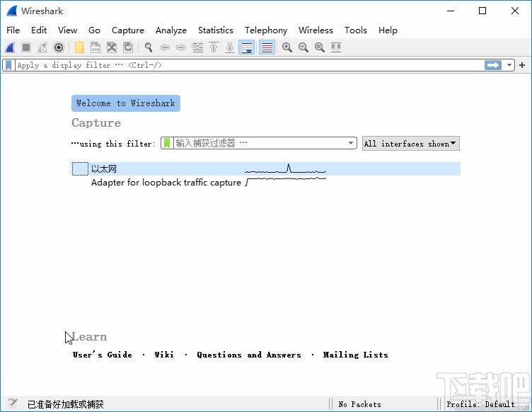
Task: Reload this capture file icon
Action: tap(128, 47)
